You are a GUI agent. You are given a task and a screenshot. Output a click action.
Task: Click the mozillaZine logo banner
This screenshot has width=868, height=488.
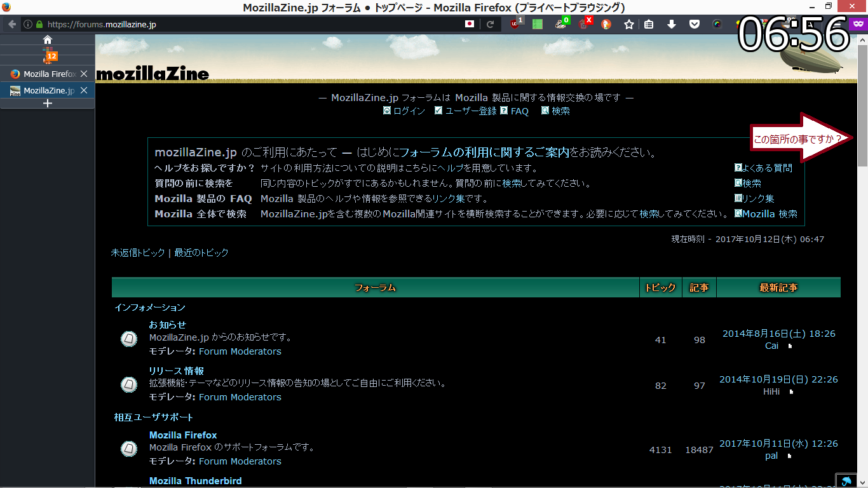click(x=153, y=74)
